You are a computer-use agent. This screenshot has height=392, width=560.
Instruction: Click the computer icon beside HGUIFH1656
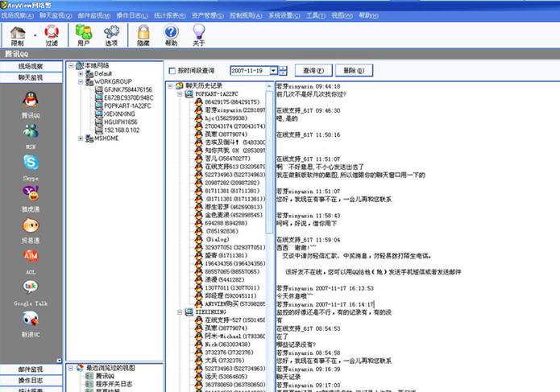[x=99, y=122]
